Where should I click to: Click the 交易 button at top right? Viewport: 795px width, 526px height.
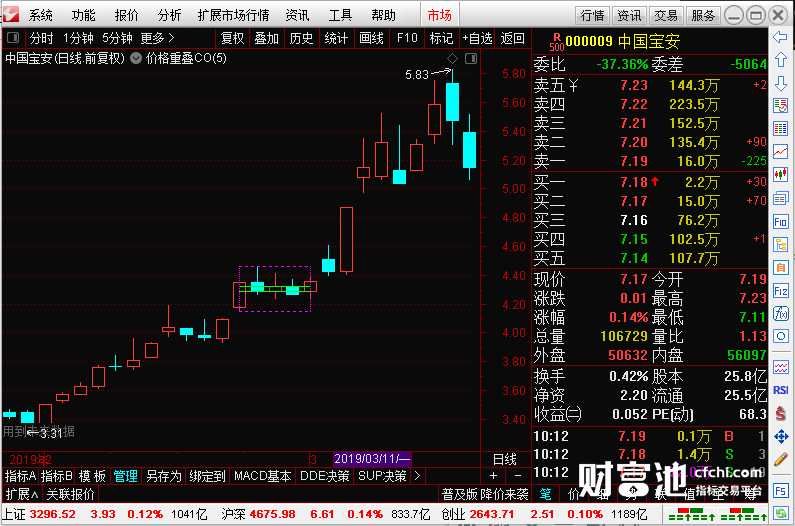click(x=666, y=16)
